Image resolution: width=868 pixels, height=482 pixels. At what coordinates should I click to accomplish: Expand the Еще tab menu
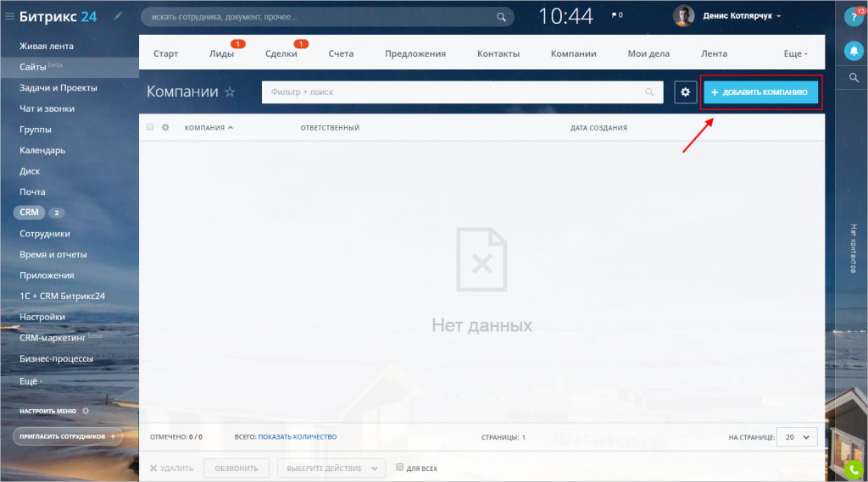coord(795,53)
